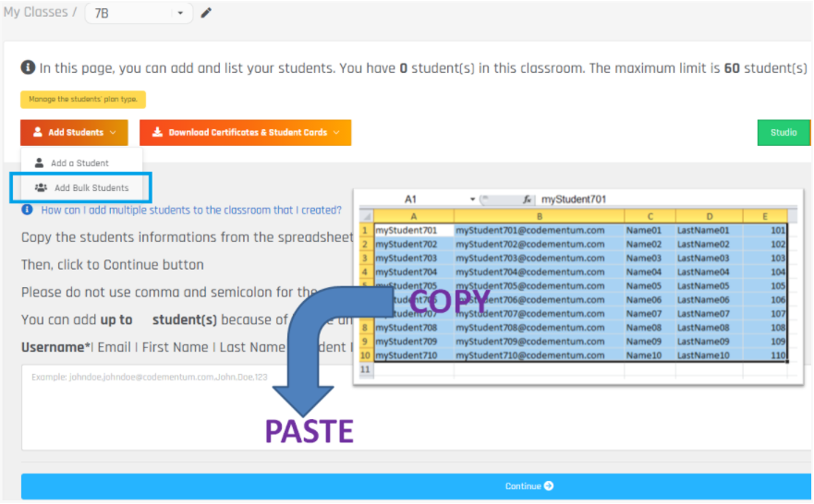814x504 pixels.
Task: Click the fx function icon in spreadsheet
Action: (527, 199)
